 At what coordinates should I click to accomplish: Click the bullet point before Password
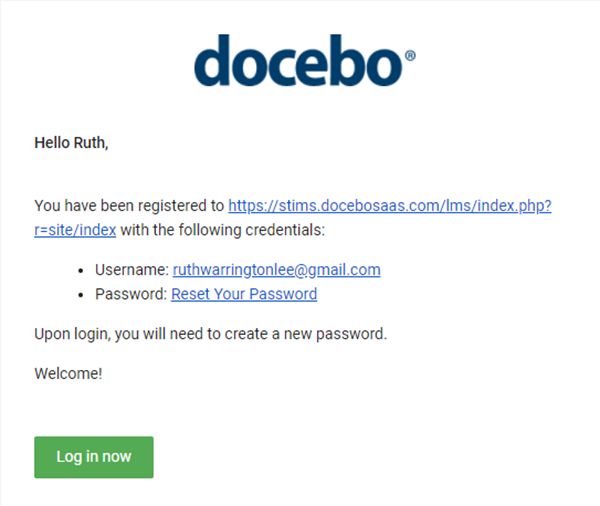[x=80, y=295]
